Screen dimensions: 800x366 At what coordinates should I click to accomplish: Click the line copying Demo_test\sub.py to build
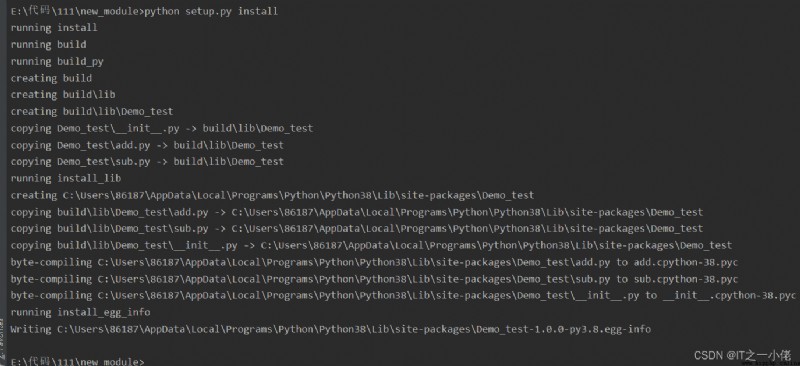pos(147,161)
